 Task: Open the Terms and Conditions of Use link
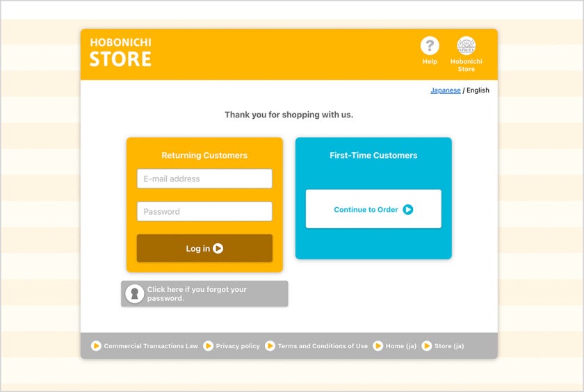coord(323,346)
